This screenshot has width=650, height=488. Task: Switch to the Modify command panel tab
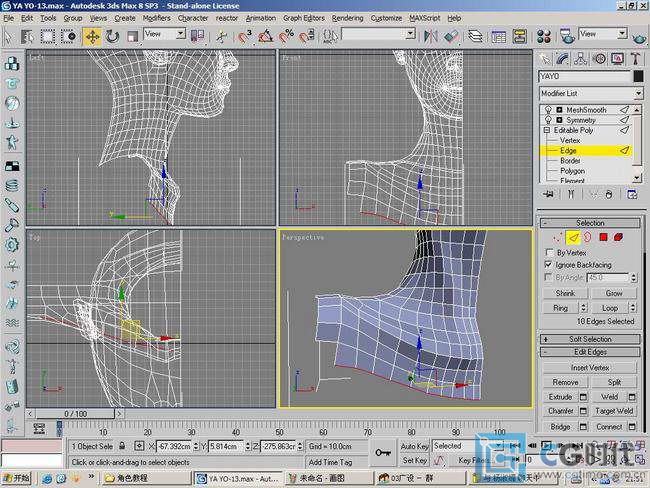click(x=563, y=59)
